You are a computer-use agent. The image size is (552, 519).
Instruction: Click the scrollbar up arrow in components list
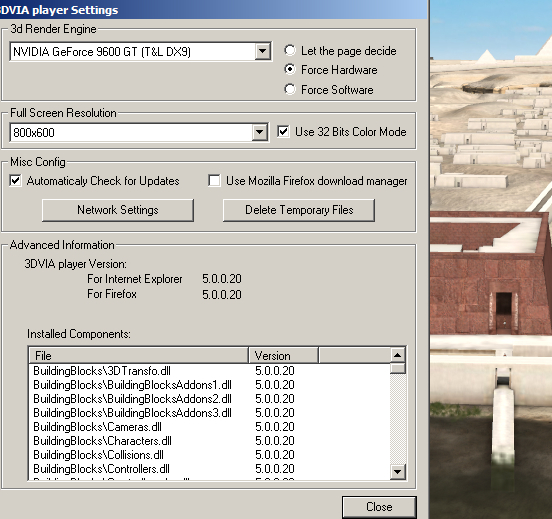(x=397, y=355)
